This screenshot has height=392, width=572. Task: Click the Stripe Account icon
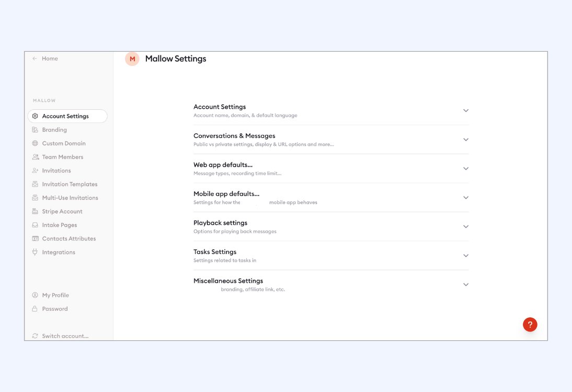point(35,211)
